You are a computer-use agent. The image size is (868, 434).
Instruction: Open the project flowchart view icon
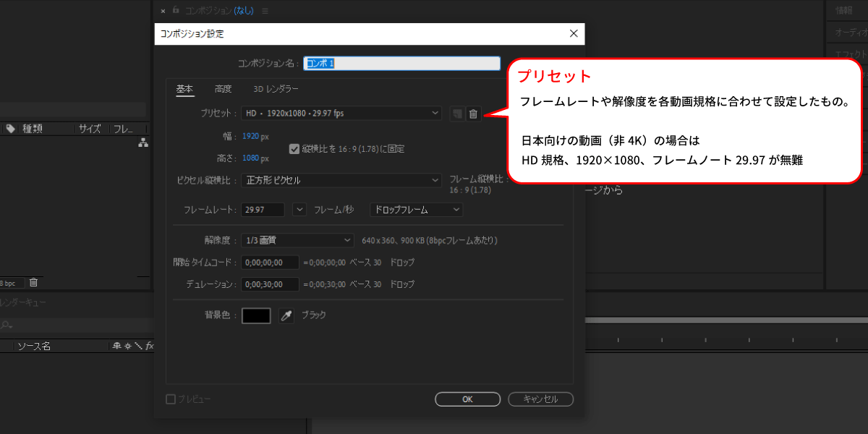[x=143, y=143]
